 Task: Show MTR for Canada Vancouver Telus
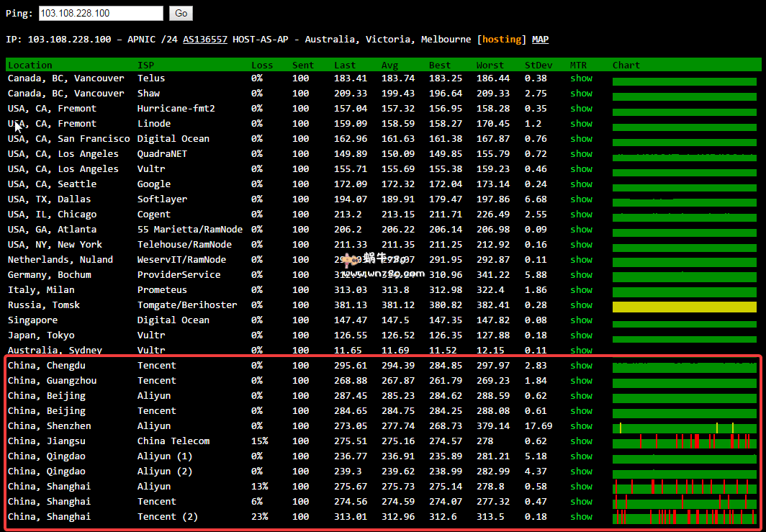coord(581,78)
